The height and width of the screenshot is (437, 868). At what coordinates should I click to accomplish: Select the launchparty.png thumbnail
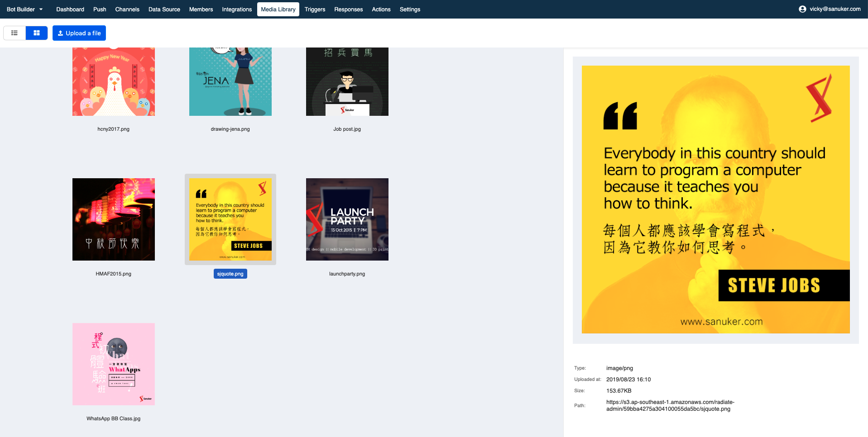(347, 219)
